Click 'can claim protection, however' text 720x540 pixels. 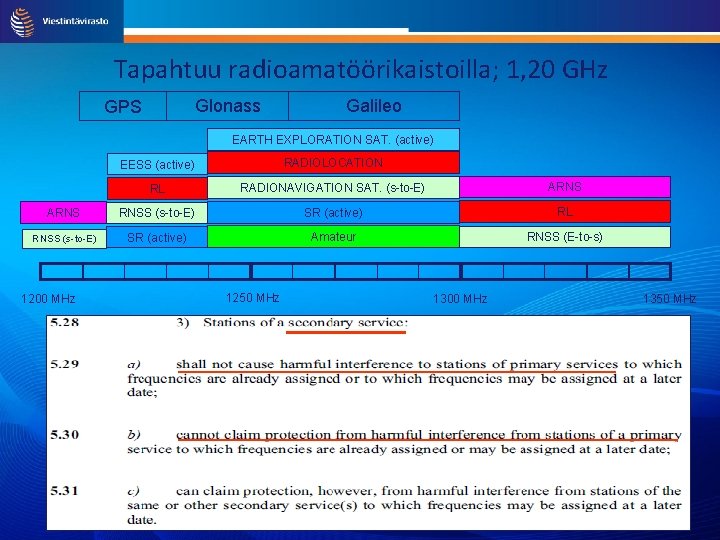coord(276,491)
